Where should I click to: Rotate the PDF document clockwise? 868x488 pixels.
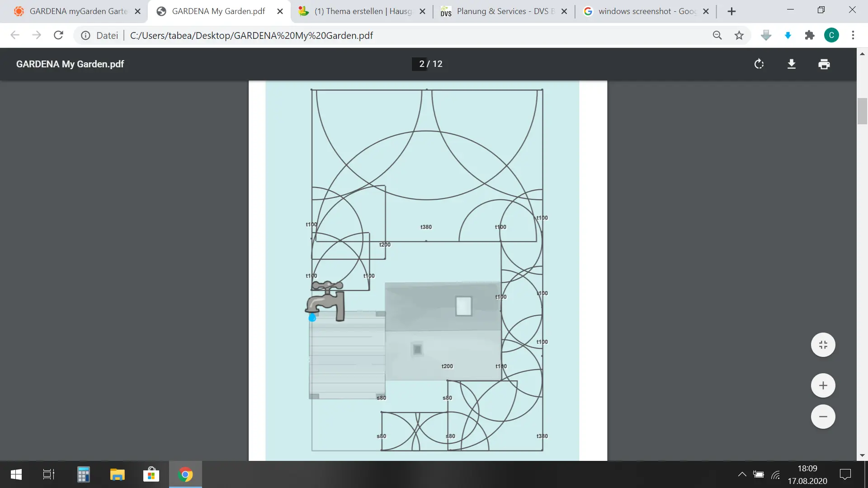[759, 64]
